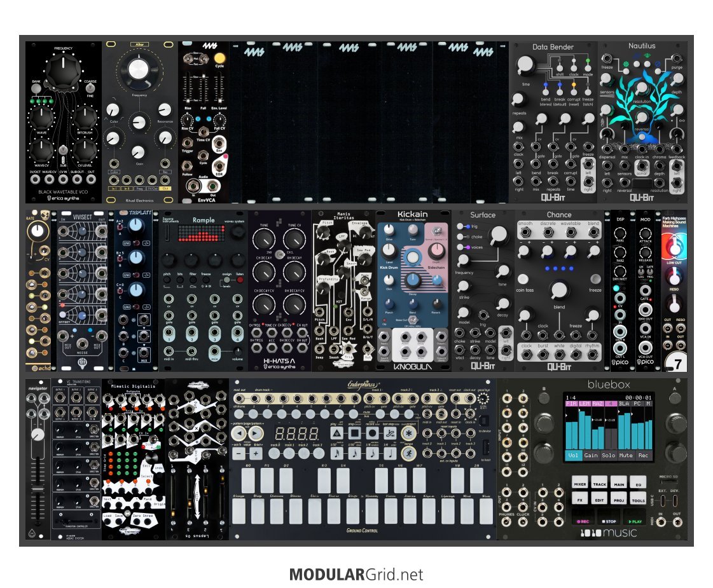Click the Ground Control plus value button
This screenshot has width=713, height=588.
coord(256,453)
